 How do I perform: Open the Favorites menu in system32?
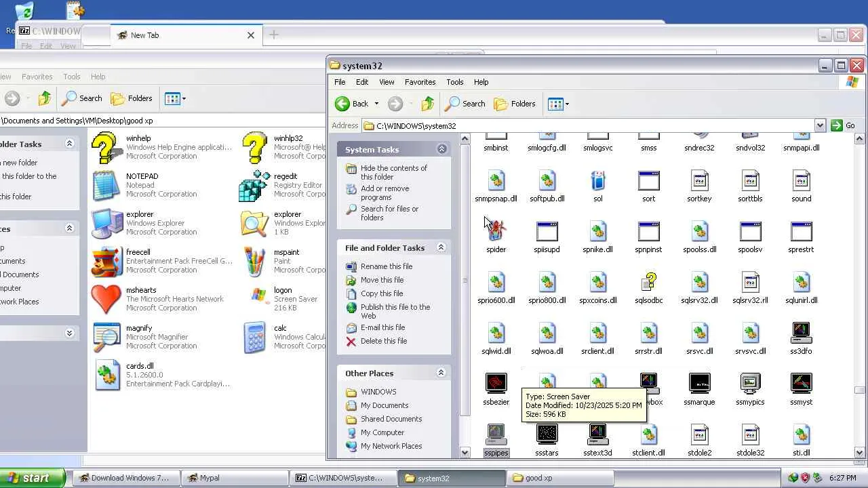420,82
